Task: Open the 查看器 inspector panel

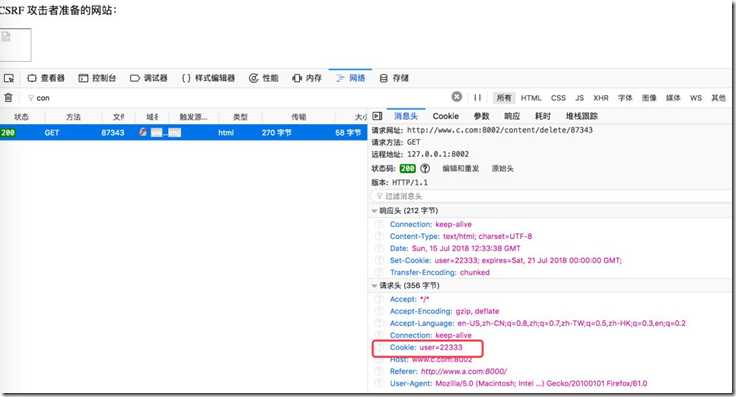Action: 46,78
